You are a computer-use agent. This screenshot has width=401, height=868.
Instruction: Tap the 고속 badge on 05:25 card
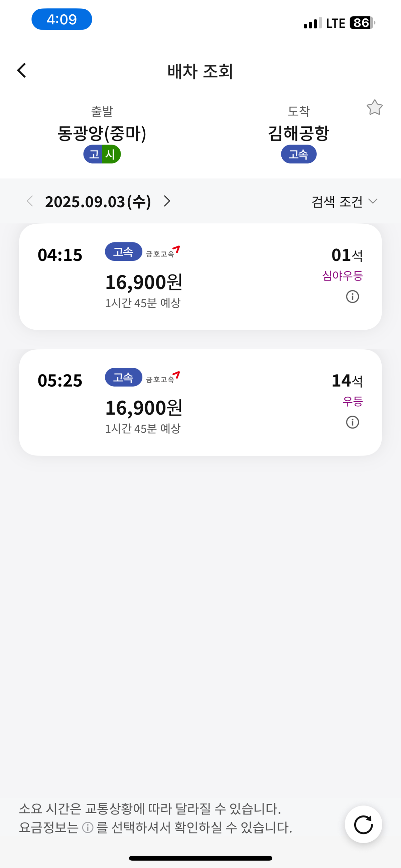click(123, 377)
